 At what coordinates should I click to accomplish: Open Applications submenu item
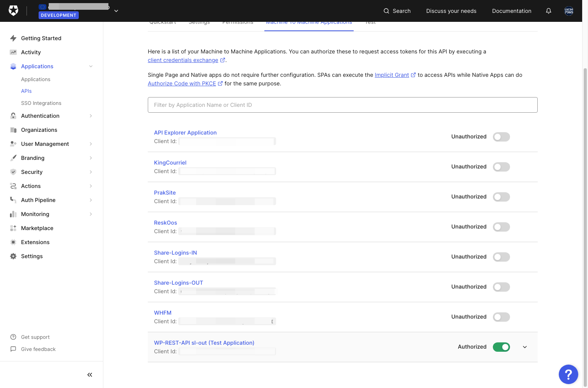coord(36,79)
